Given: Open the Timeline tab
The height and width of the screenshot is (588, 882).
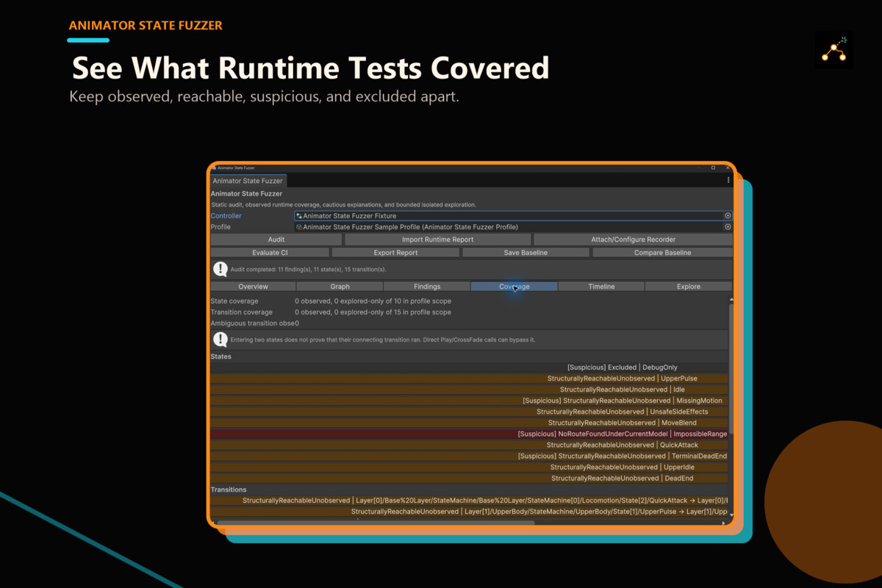Looking at the screenshot, I should (601, 287).
